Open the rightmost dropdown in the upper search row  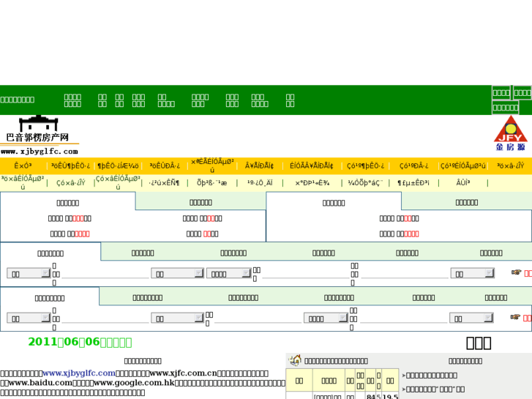472,273
